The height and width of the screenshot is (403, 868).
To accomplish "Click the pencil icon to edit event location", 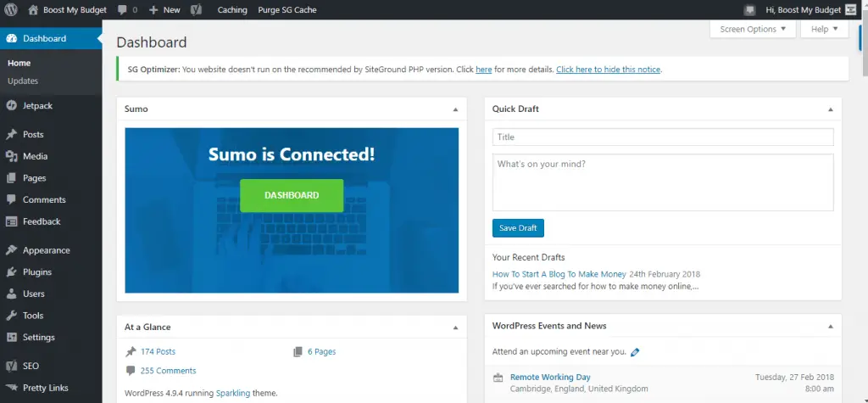I will coord(635,352).
